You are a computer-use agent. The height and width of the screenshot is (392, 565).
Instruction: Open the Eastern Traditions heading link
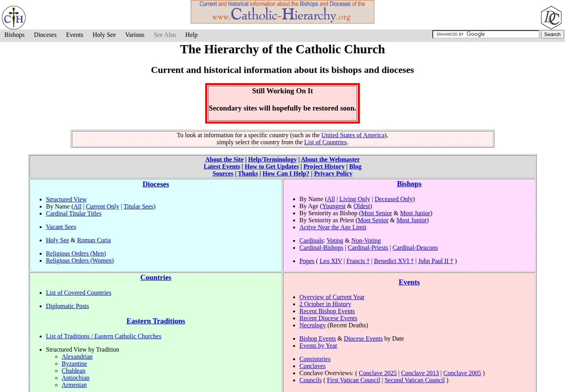pyautogui.click(x=156, y=321)
